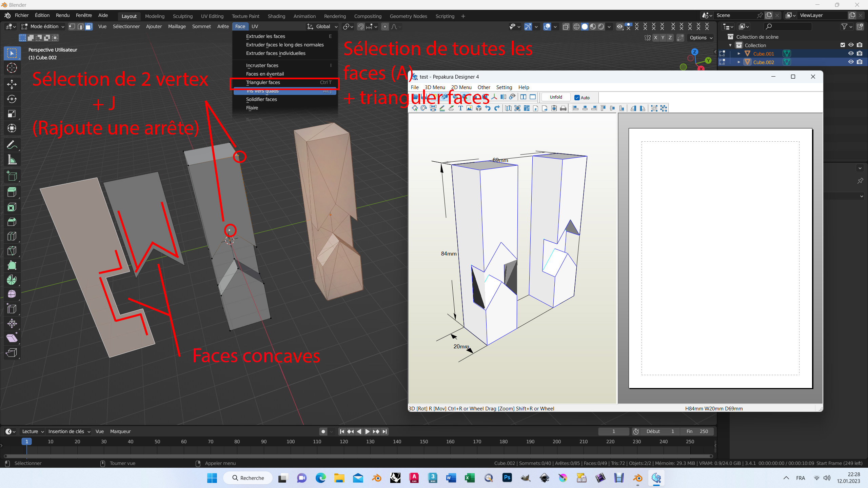Switch to the UV Editing workspace tab
The height and width of the screenshot is (488, 868).
(x=212, y=16)
